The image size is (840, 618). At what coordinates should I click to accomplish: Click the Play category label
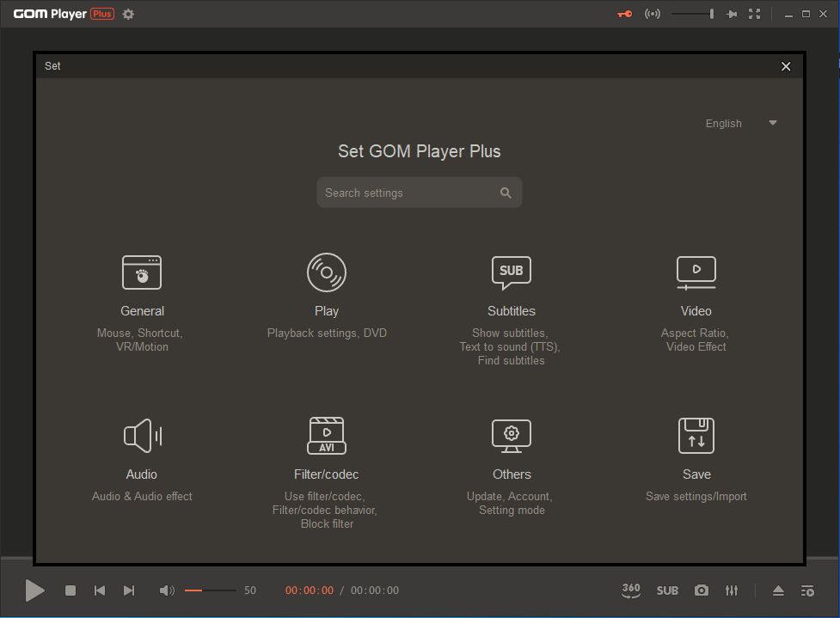[327, 311]
